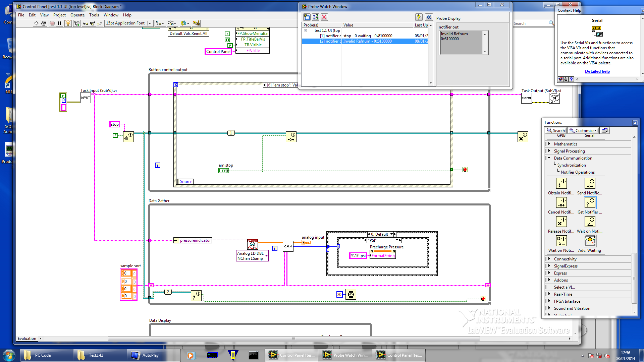Click Run Continuously in the toolbar
The height and width of the screenshot is (362, 644).
point(44,23)
